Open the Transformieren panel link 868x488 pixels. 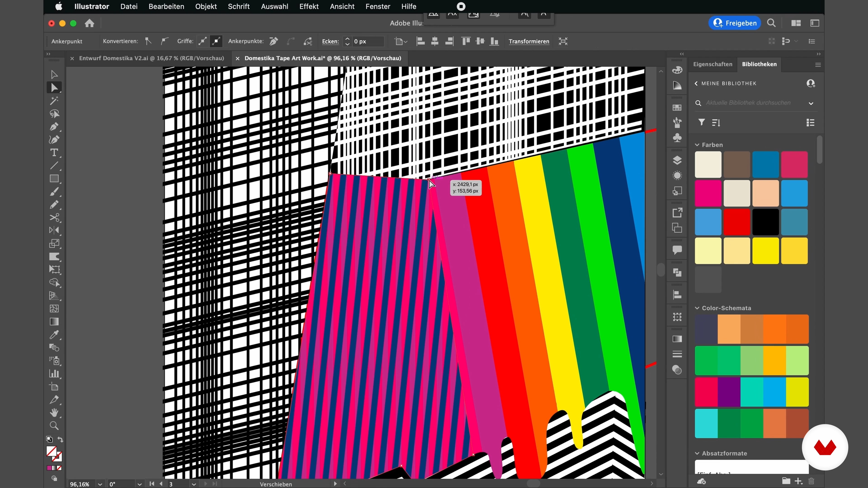(x=529, y=41)
